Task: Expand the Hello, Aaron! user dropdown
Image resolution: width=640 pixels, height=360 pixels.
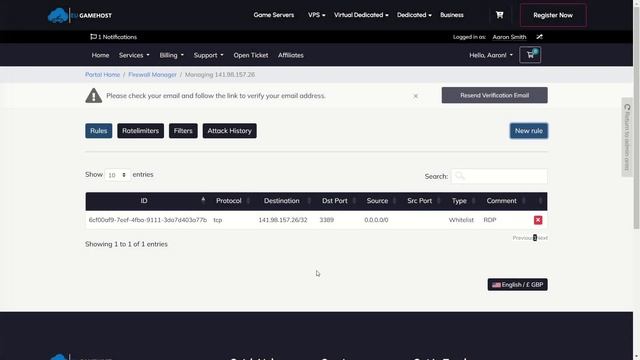Action: [491, 55]
